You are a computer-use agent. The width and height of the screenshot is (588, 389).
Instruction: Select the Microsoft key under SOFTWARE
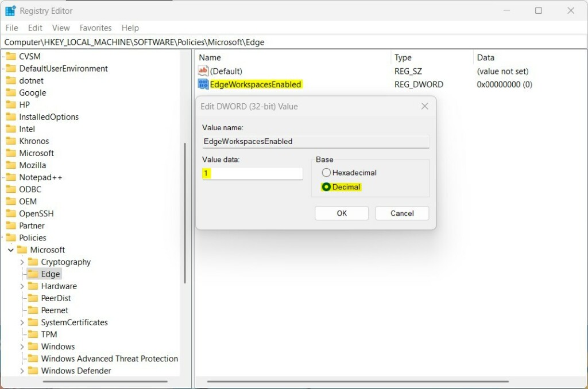(36, 153)
